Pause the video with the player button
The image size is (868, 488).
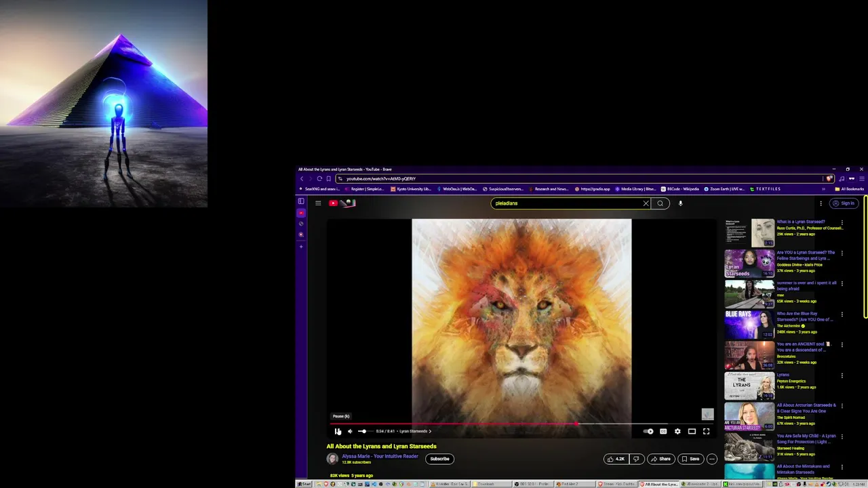click(x=338, y=431)
